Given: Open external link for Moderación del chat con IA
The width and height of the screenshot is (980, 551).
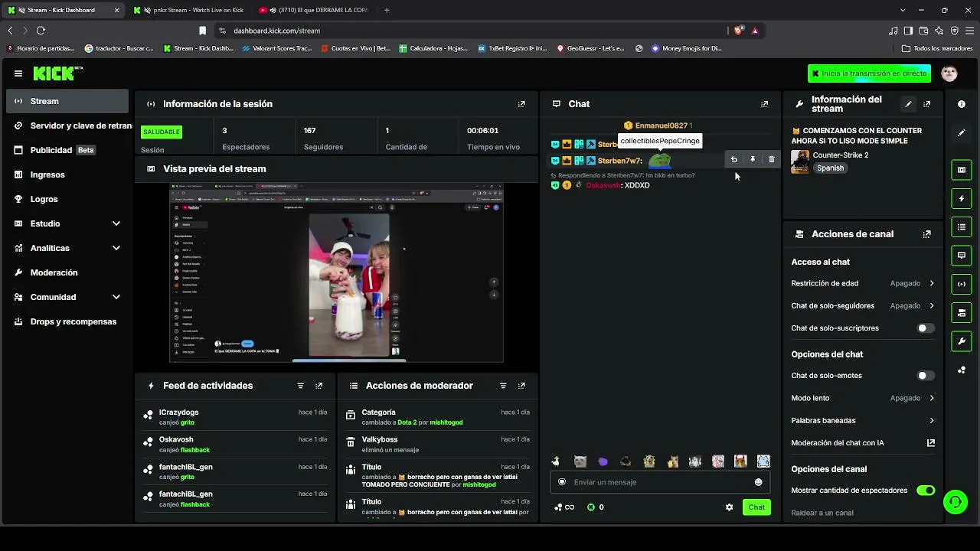Looking at the screenshot, I should pos(931,443).
